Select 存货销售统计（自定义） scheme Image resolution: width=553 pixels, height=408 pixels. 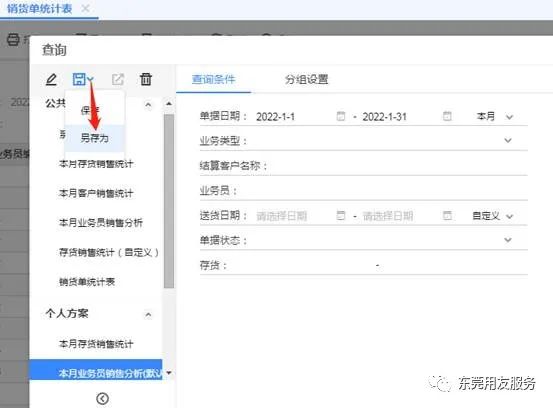coord(109,252)
